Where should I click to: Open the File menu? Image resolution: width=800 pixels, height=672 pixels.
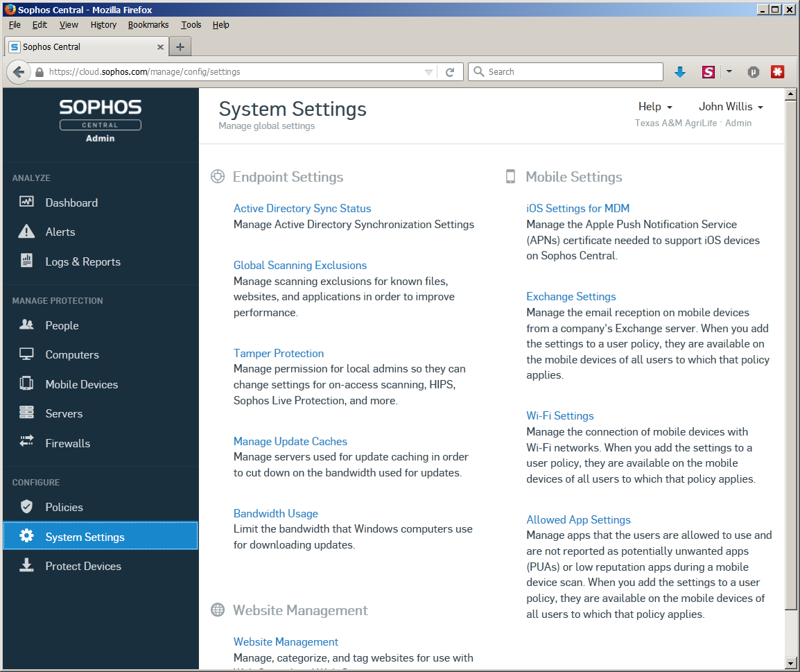pos(15,24)
